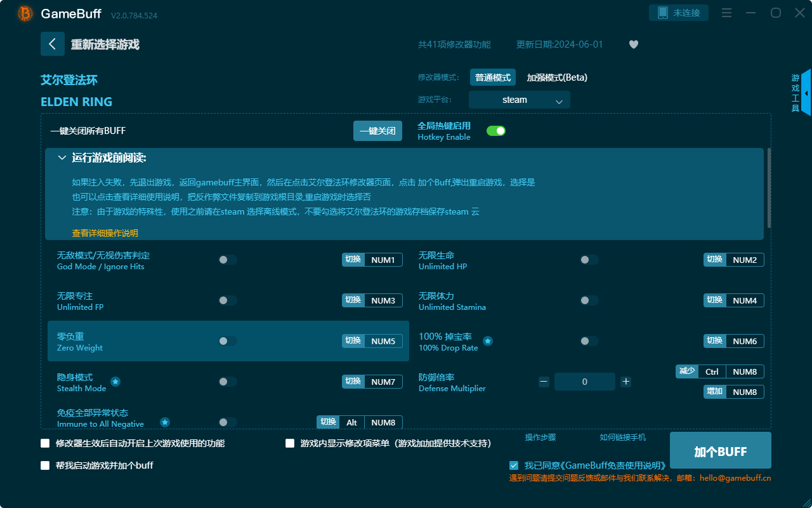Open the steam game platform dropdown
The height and width of the screenshot is (508, 812).
pos(519,100)
